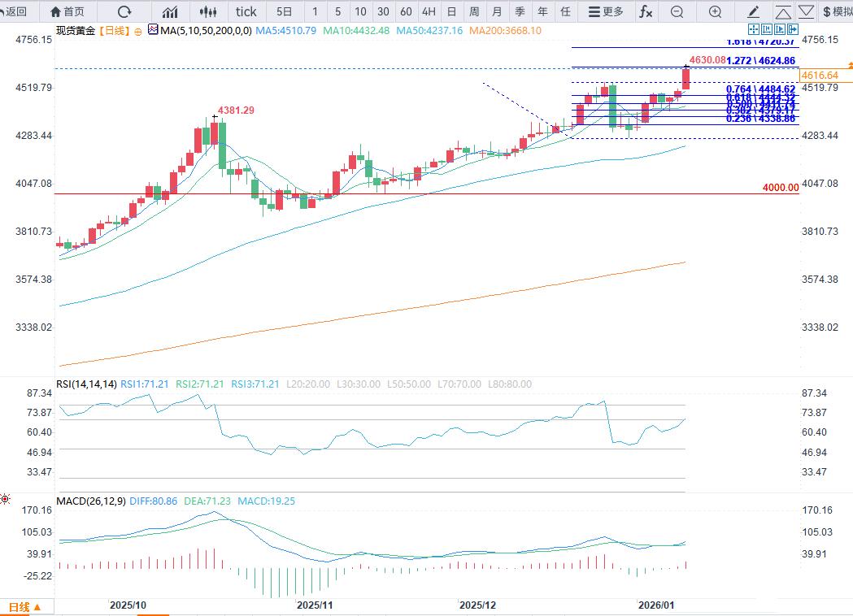Zoom in the chart with plus magnifier

(x=715, y=11)
